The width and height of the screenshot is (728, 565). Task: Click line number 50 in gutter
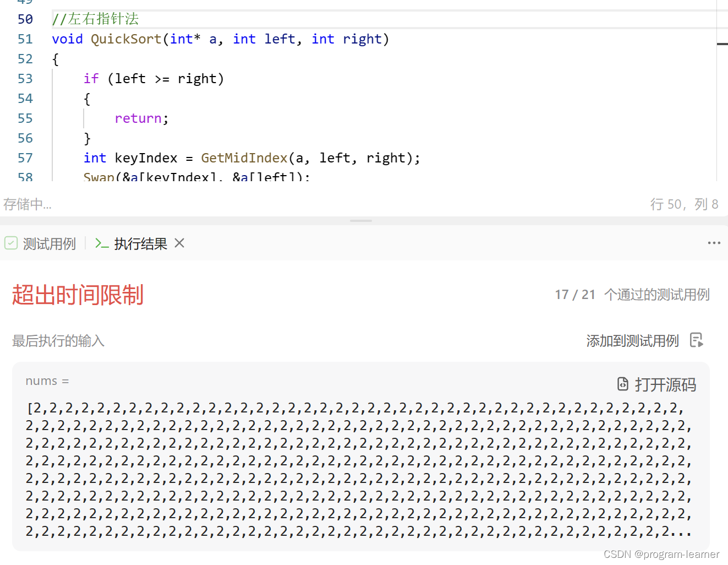point(25,19)
